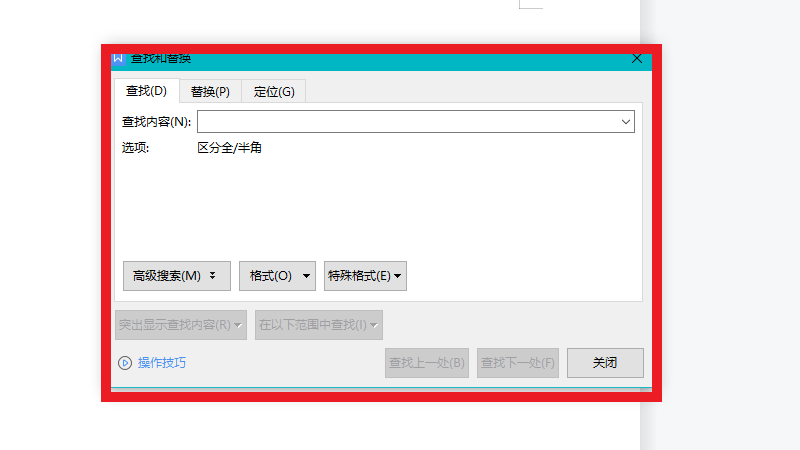This screenshot has height=450, width=800.
Task: Open 在以下范围中查找(I) dropdown
Action: pos(319,325)
